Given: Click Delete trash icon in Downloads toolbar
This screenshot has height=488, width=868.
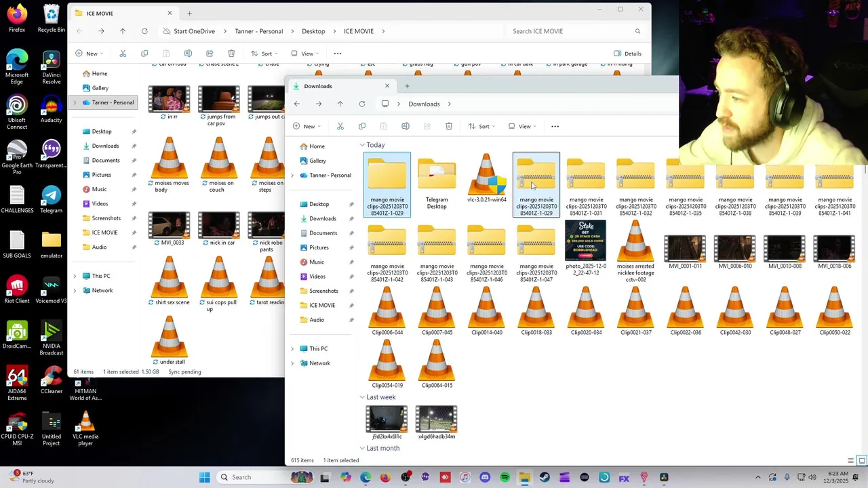Looking at the screenshot, I should (449, 126).
